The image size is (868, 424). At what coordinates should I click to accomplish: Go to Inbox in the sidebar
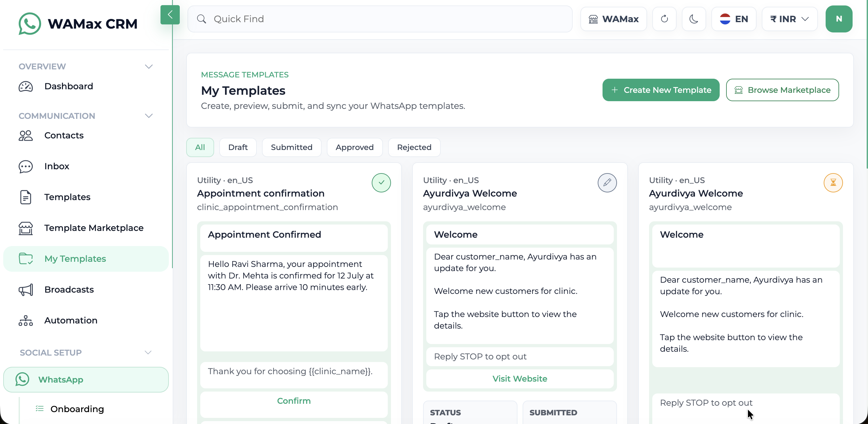click(86, 166)
